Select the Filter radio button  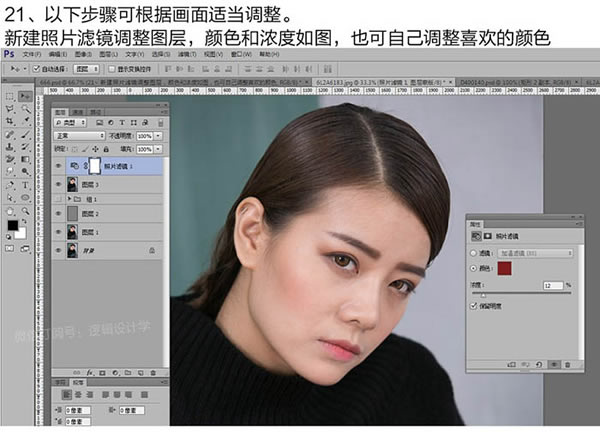(473, 253)
